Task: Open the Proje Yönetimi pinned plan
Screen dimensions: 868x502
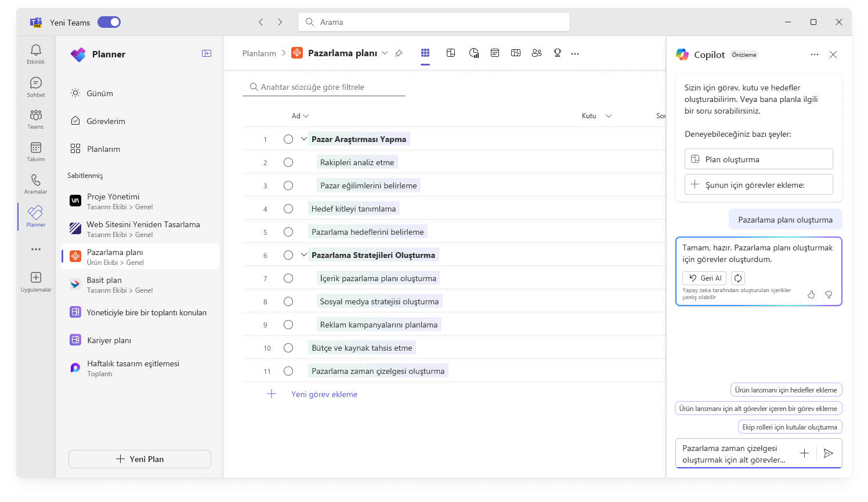Action: pyautogui.click(x=140, y=201)
